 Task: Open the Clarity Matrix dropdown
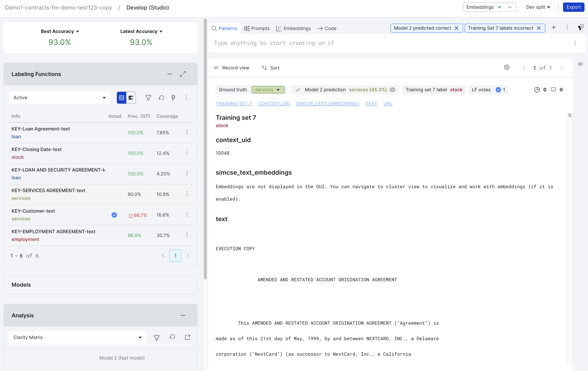[x=77, y=337]
